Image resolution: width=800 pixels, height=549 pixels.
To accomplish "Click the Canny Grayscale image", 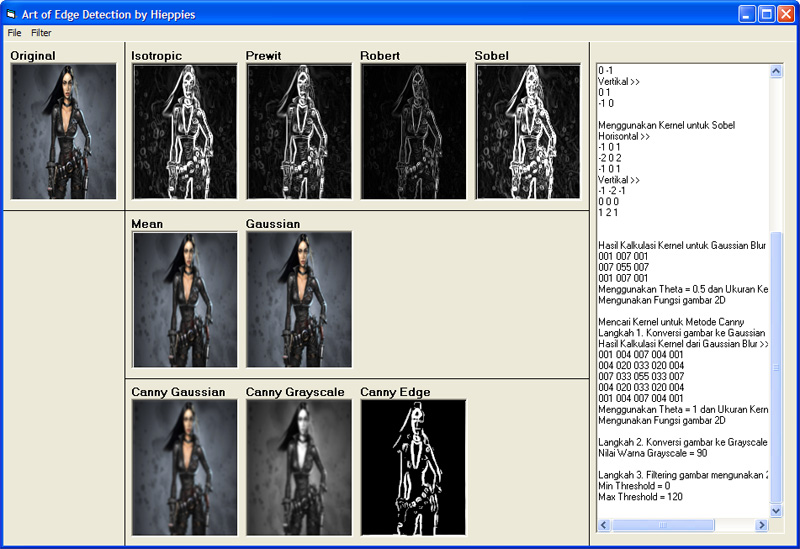I will 299,467.
